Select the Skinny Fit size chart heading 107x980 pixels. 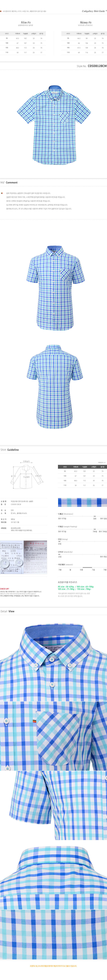click(86, 22)
